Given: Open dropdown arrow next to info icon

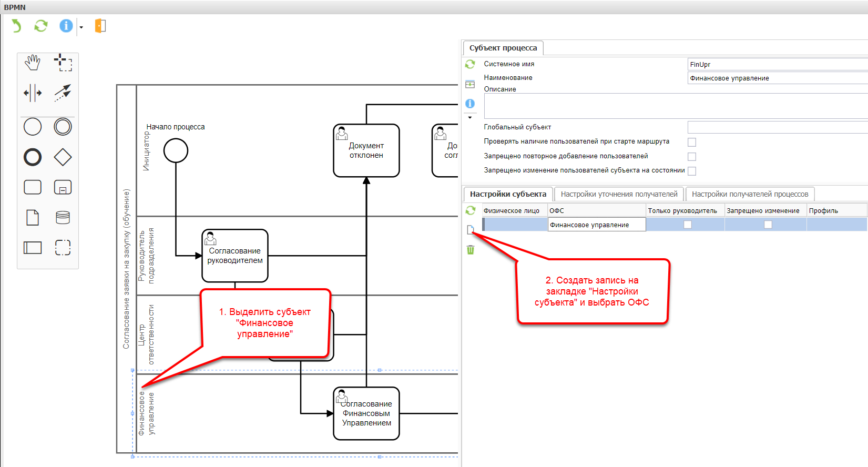Looking at the screenshot, I should [81, 27].
